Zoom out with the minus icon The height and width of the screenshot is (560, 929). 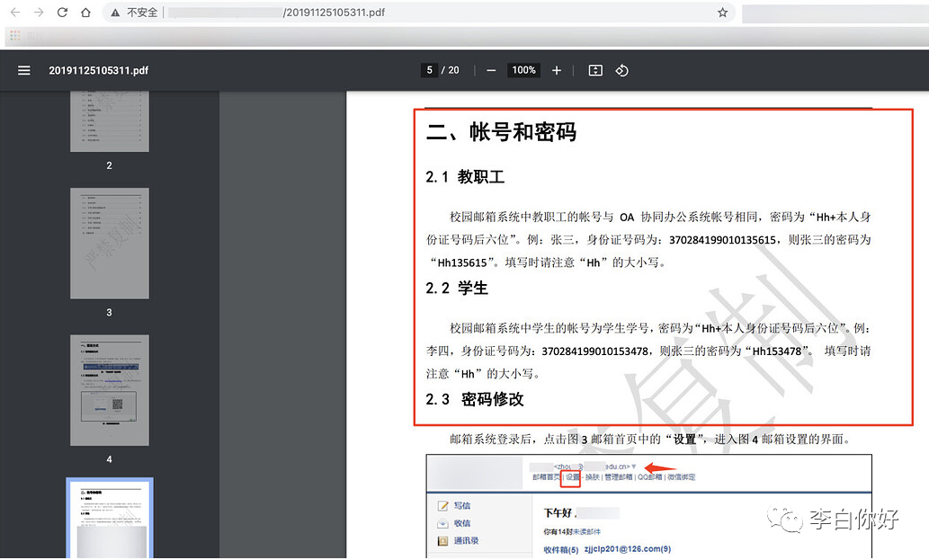491,70
